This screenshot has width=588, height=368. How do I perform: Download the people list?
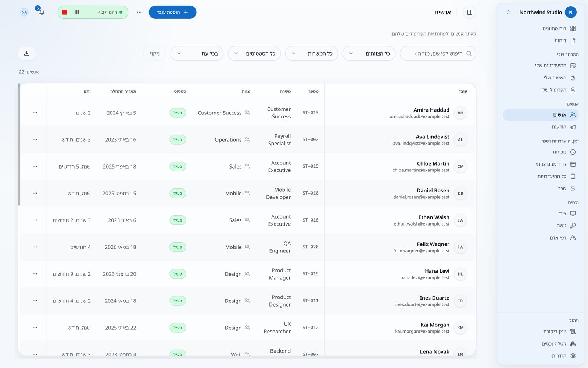27,53
